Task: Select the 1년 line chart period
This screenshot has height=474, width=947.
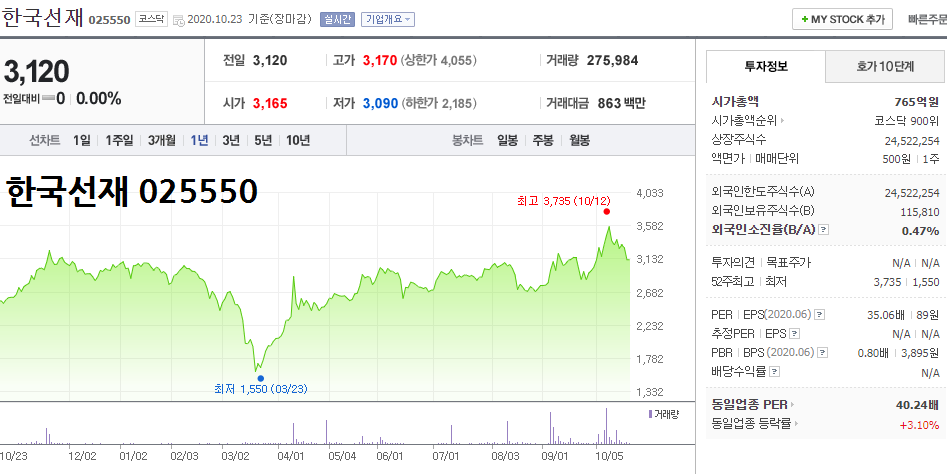Action: click(x=199, y=141)
